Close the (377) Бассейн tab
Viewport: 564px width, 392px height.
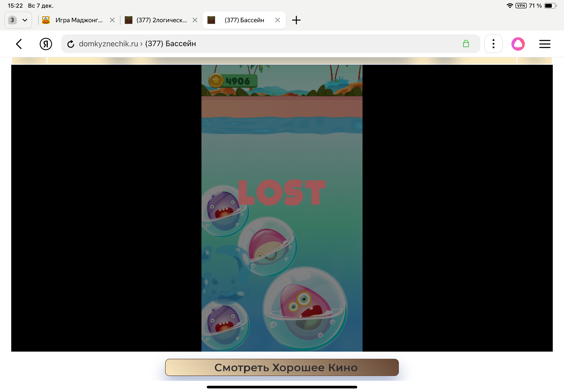pos(277,20)
